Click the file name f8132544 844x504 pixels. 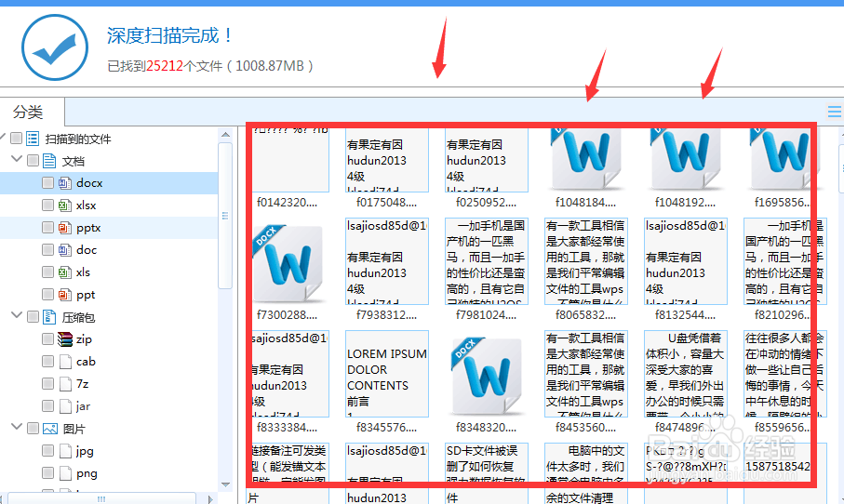(685, 315)
